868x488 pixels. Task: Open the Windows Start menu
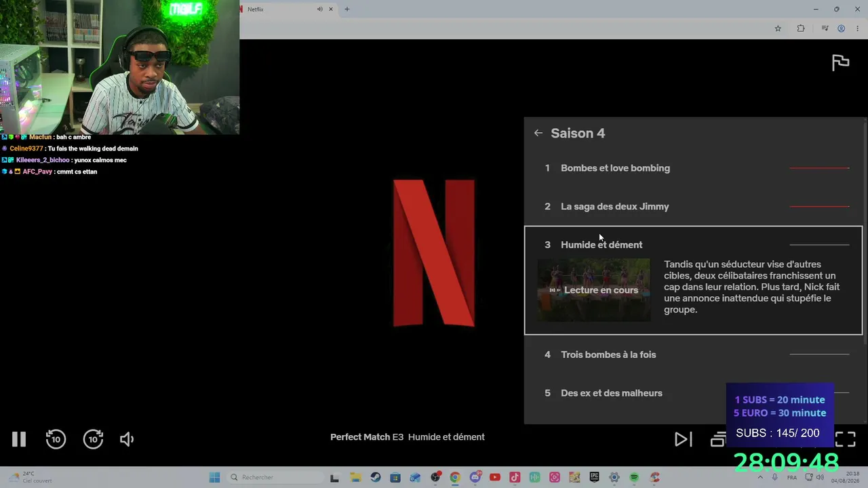click(x=214, y=477)
